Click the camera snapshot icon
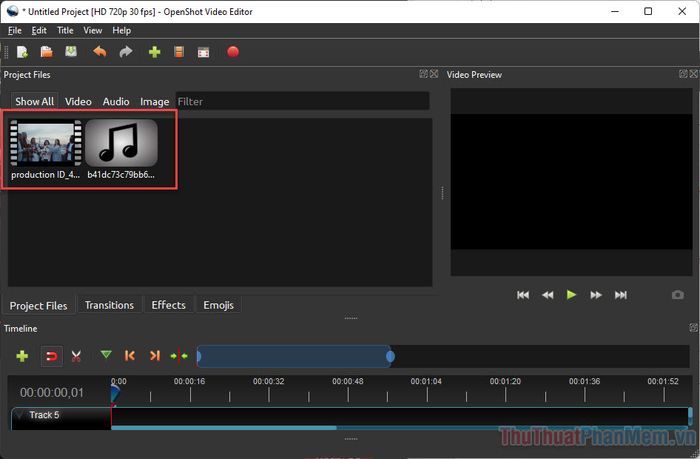Viewport: 700px width, 459px height. tap(678, 295)
